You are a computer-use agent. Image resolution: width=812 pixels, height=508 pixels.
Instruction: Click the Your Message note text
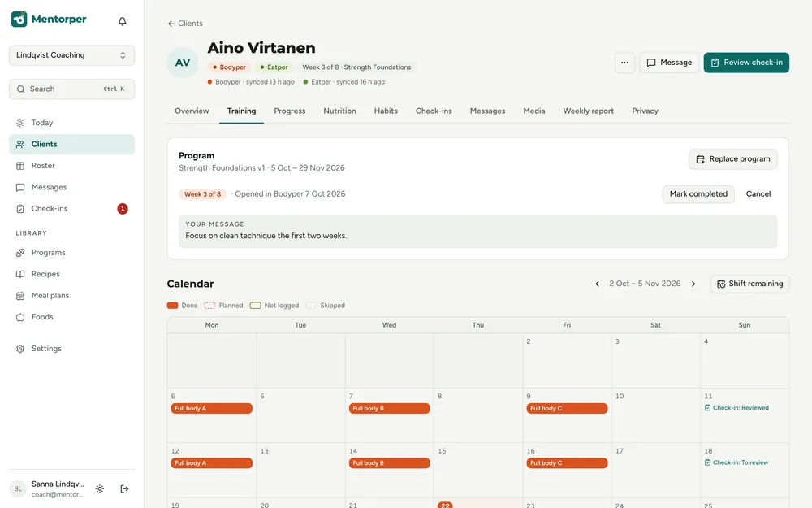click(266, 236)
